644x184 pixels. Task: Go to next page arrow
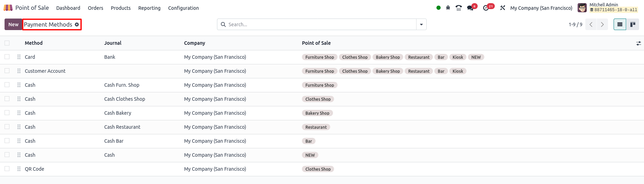click(602, 24)
